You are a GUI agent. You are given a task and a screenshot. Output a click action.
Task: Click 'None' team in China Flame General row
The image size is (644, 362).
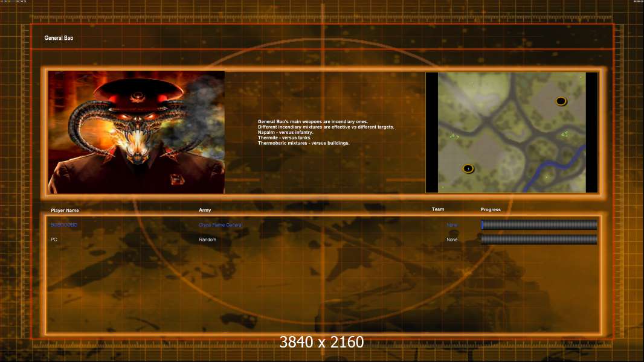(452, 225)
